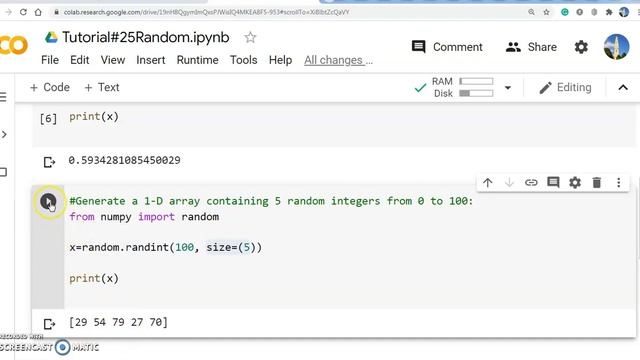Screen dimensions: 640x360
Task: Open user account avatar
Action: coord(616,47)
